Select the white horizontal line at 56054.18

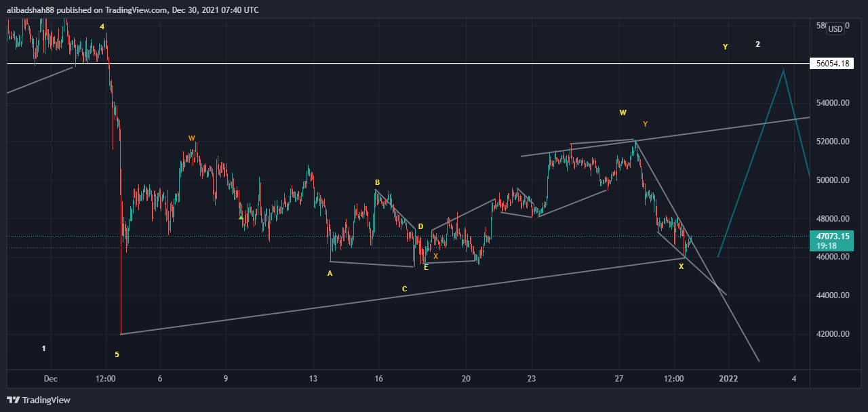[x=407, y=64]
